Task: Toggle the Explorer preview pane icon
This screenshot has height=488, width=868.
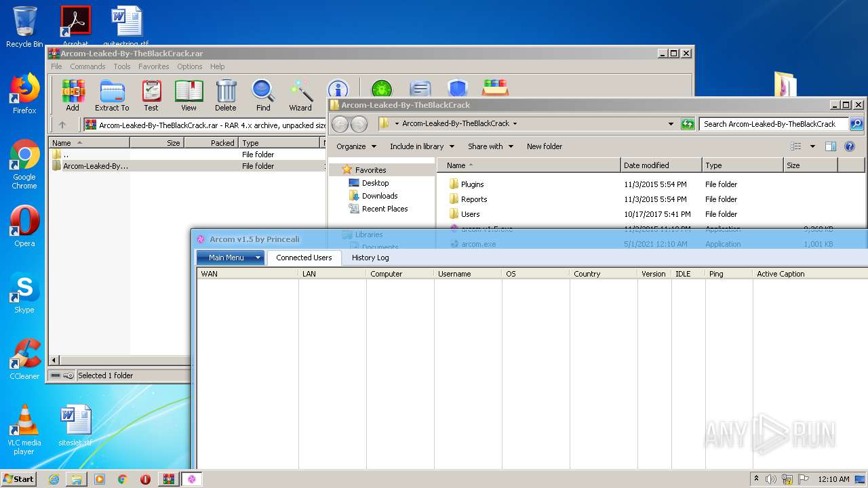Action: [831, 146]
